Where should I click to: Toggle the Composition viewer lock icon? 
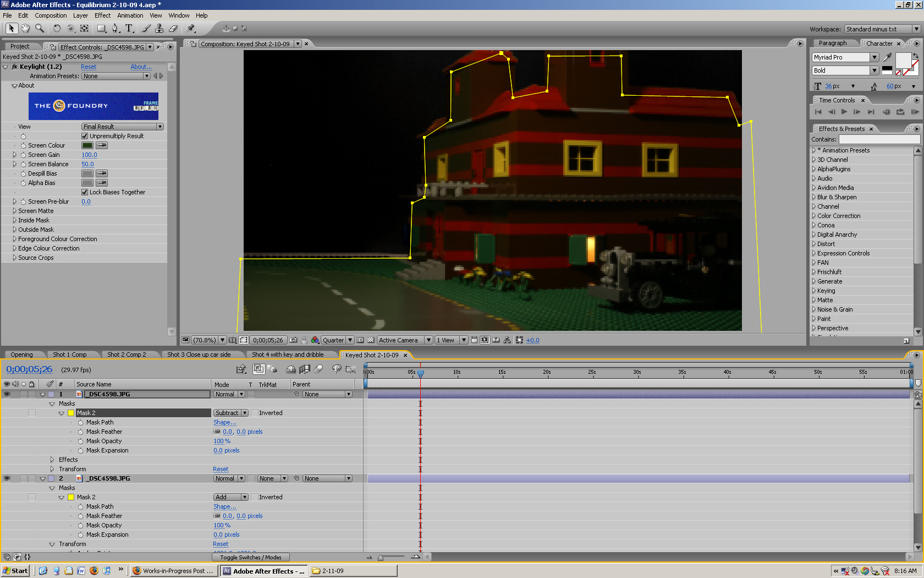click(194, 44)
